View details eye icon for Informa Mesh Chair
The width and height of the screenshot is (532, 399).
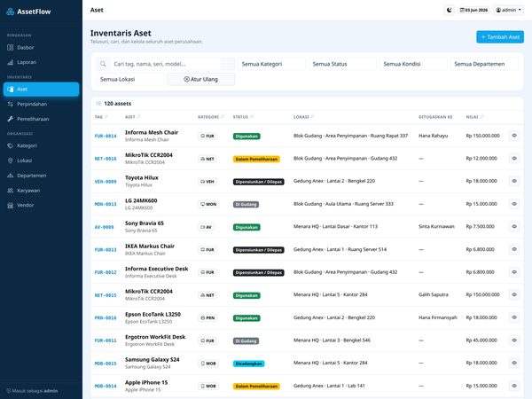(x=514, y=136)
